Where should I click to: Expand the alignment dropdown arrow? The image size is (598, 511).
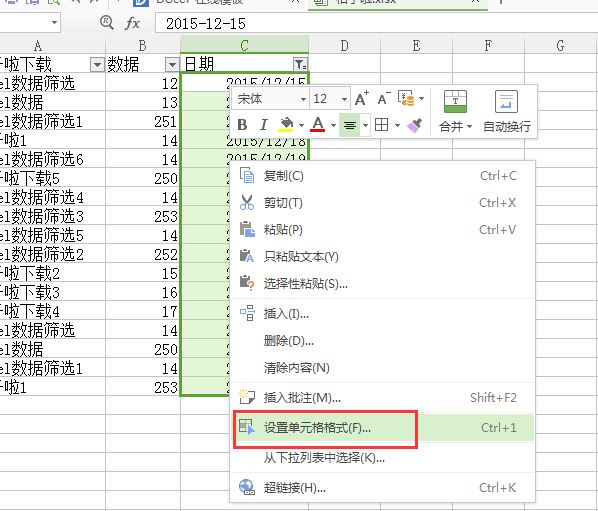365,125
